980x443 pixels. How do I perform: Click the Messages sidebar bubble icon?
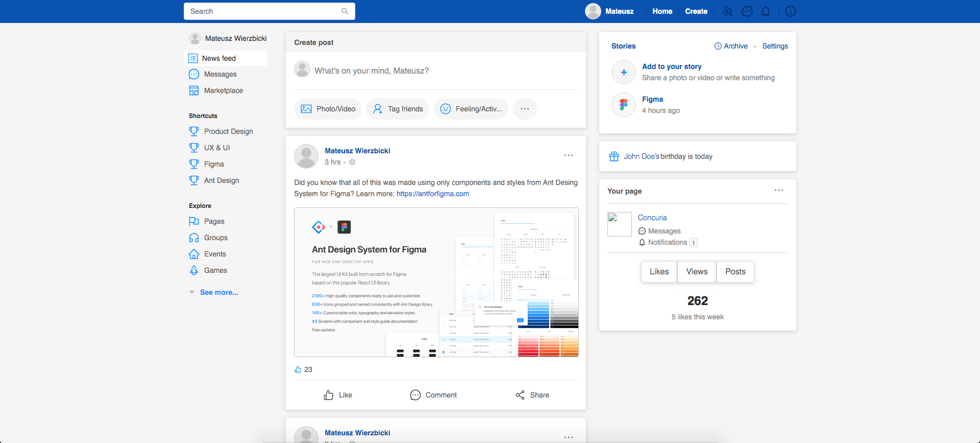pyautogui.click(x=194, y=74)
